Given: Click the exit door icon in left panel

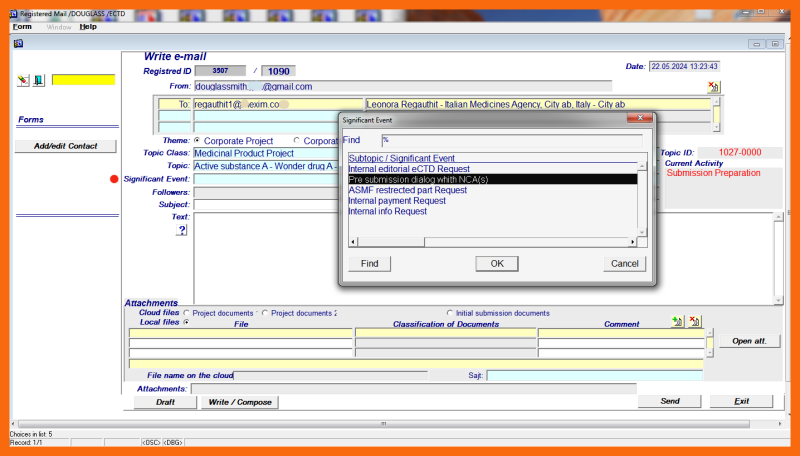Looking at the screenshot, I should click(38, 80).
